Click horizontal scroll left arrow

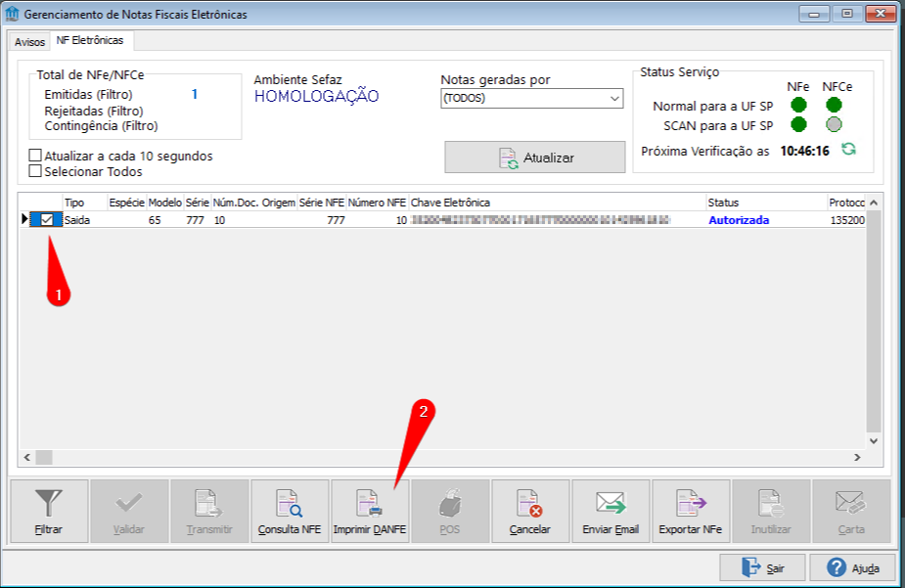27,457
